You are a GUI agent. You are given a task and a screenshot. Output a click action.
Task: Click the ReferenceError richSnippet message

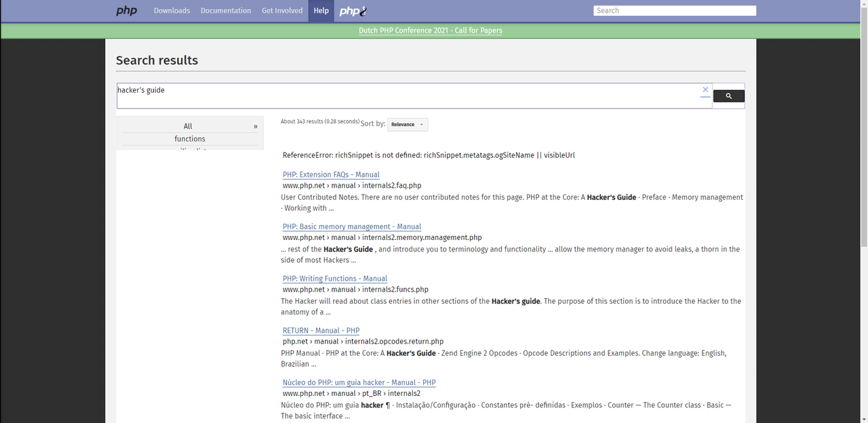pyautogui.click(x=429, y=155)
